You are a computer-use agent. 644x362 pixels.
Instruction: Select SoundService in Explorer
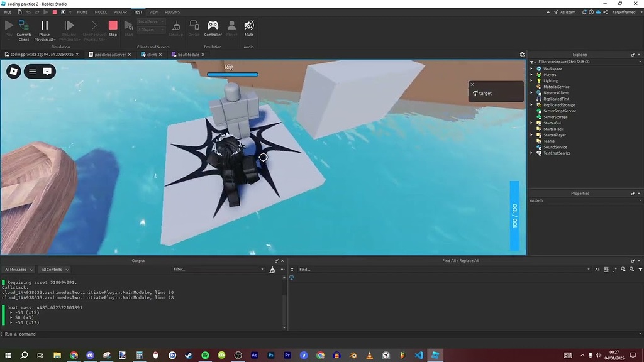[555, 147]
